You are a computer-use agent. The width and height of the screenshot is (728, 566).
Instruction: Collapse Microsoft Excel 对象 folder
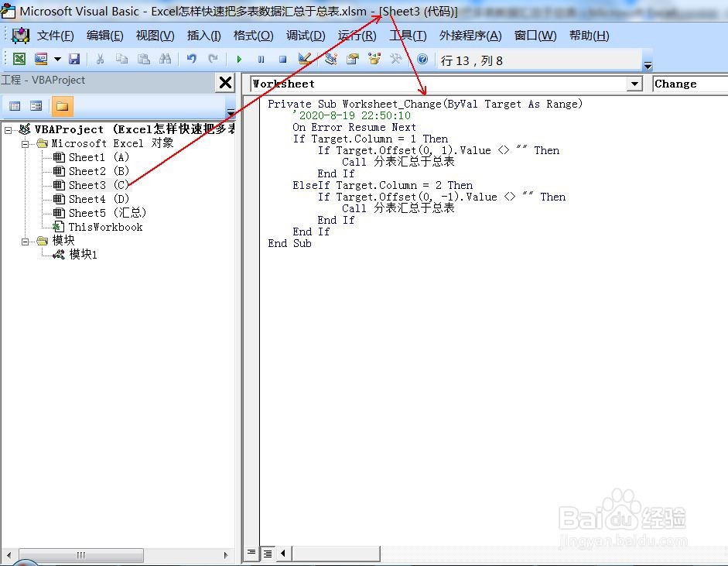(x=25, y=144)
